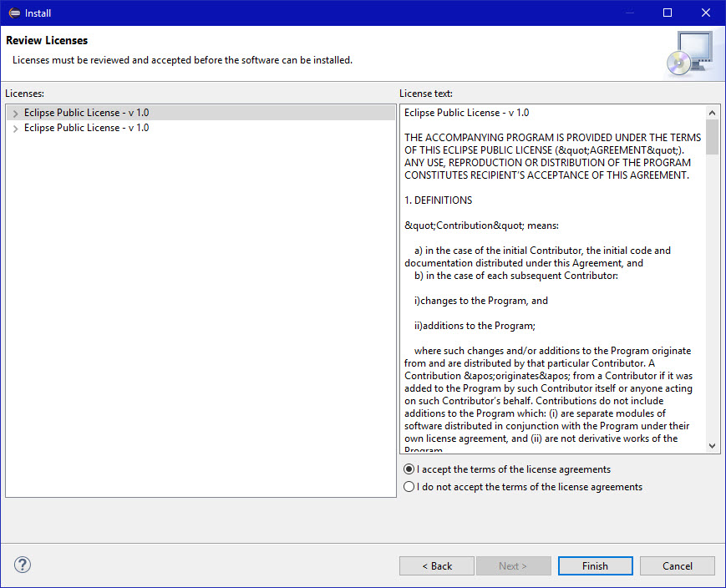Minimize the Install window
The width and height of the screenshot is (726, 588).
click(627, 13)
